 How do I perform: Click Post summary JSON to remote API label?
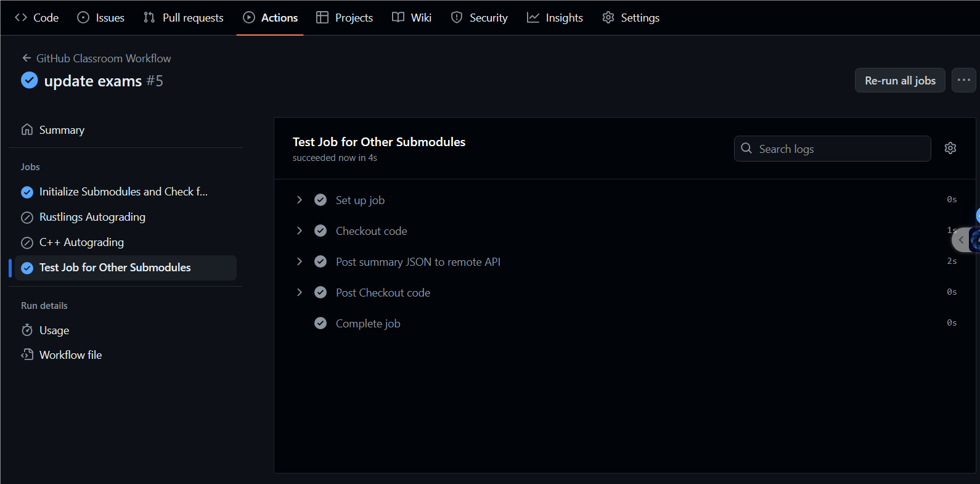coord(418,262)
